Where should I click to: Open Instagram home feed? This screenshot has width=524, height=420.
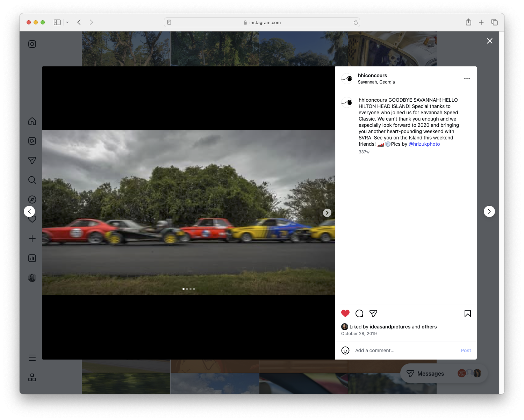(x=32, y=121)
